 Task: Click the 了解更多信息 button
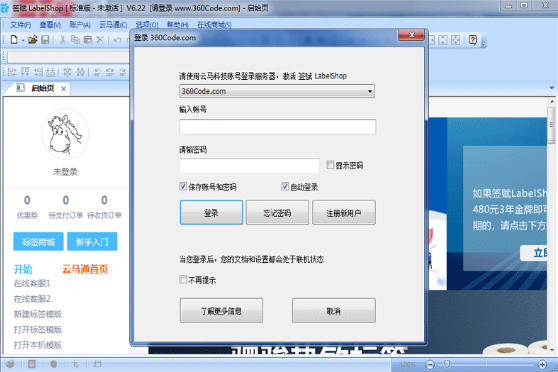(221, 310)
